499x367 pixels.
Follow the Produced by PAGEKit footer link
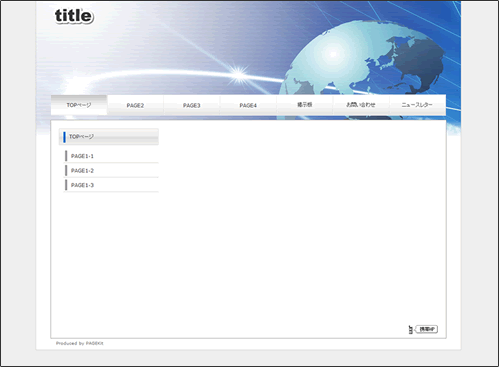point(80,343)
